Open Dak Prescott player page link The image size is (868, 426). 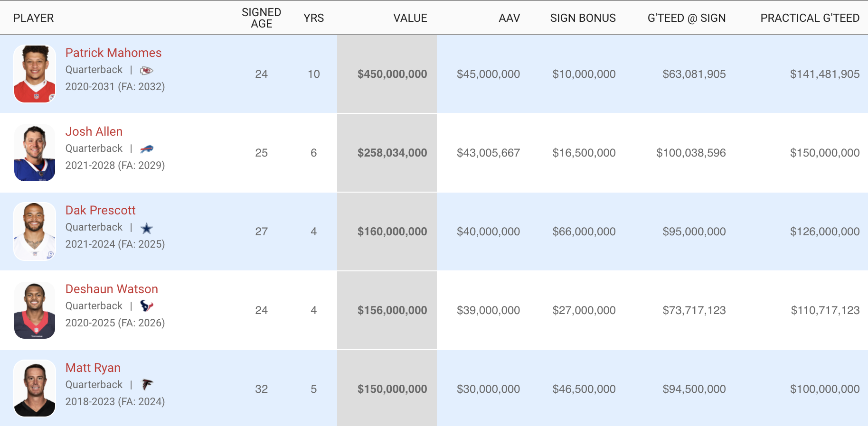[x=101, y=210]
